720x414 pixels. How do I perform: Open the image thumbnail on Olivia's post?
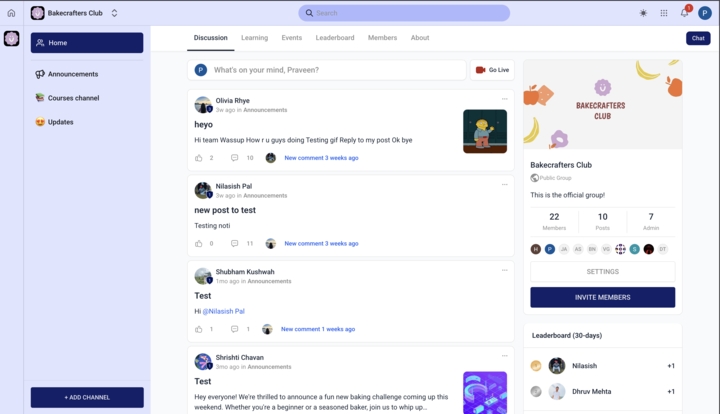(484, 131)
